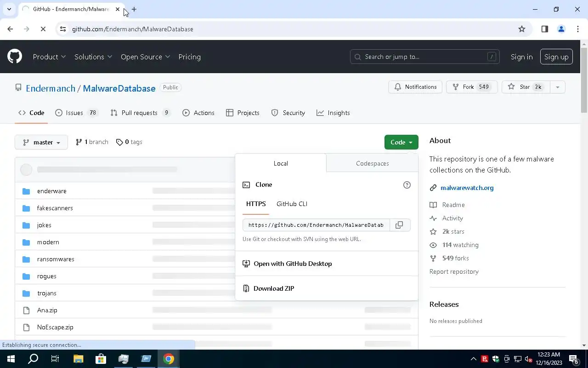The height and width of the screenshot is (368, 588).
Task: Open the Security tab
Action: point(288,113)
